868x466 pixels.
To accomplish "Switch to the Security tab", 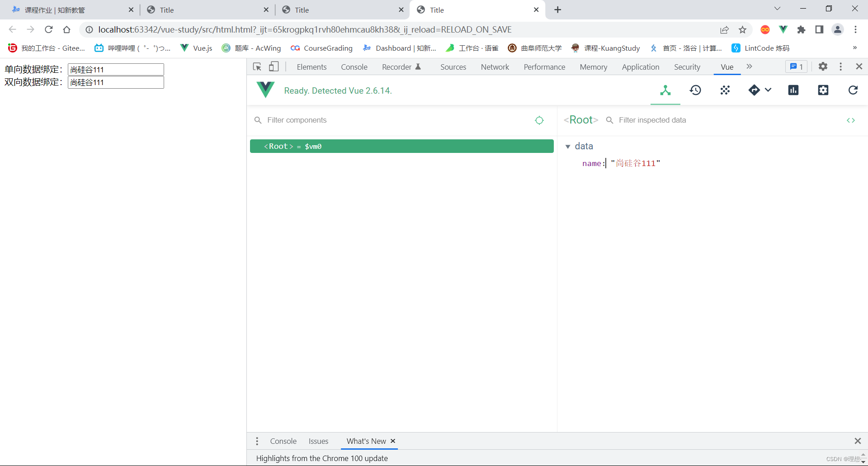I will pos(687,67).
